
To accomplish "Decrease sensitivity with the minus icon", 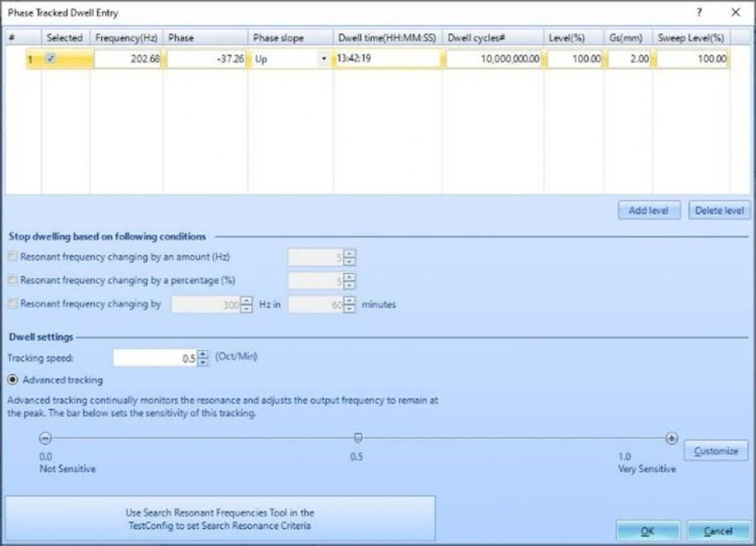I will point(45,438).
